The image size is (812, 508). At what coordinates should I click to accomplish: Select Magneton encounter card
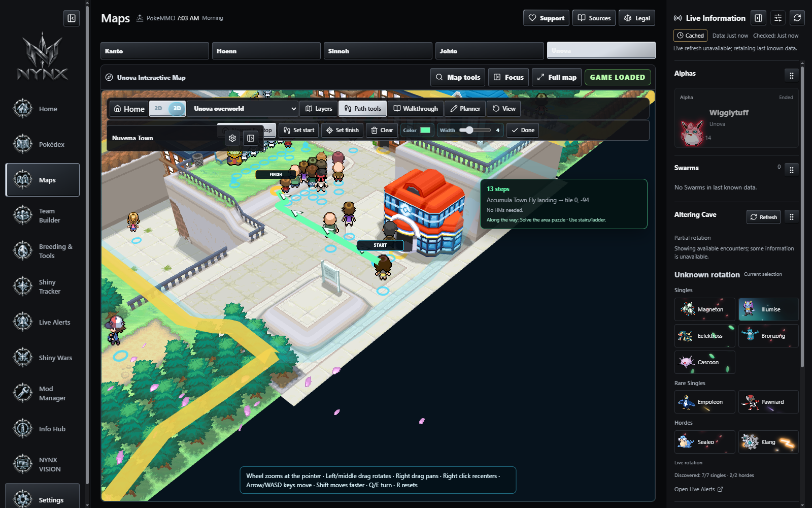point(705,309)
